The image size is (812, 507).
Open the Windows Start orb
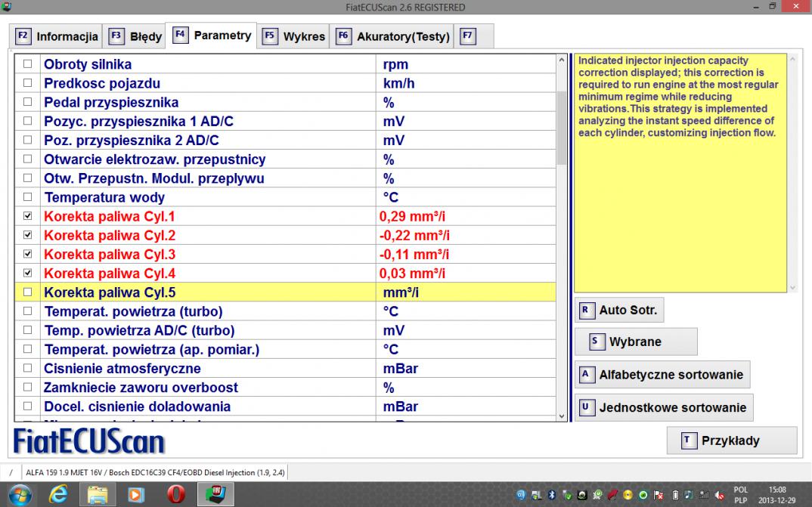[19, 495]
